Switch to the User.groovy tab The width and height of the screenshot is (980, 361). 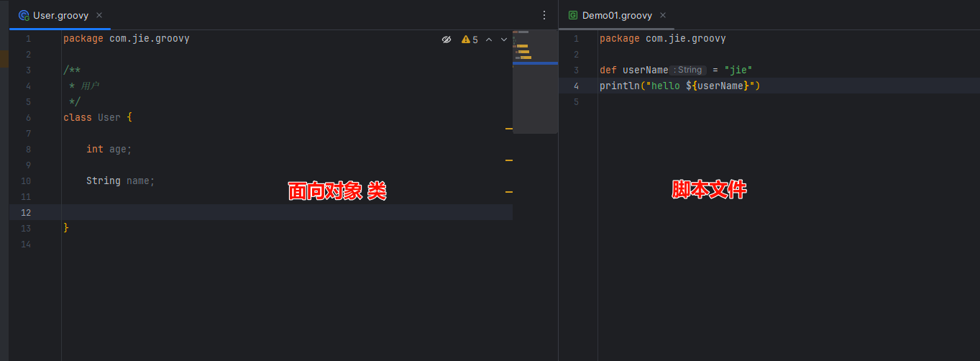point(60,15)
